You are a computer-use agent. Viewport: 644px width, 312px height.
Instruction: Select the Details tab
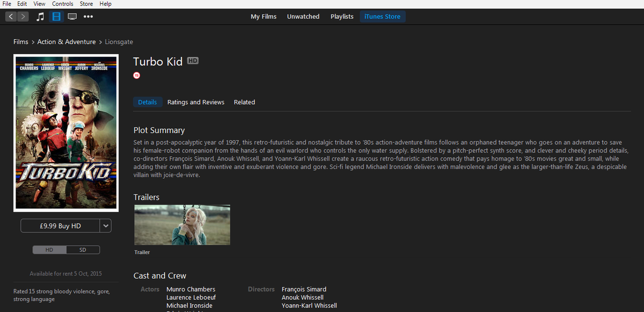[148, 102]
